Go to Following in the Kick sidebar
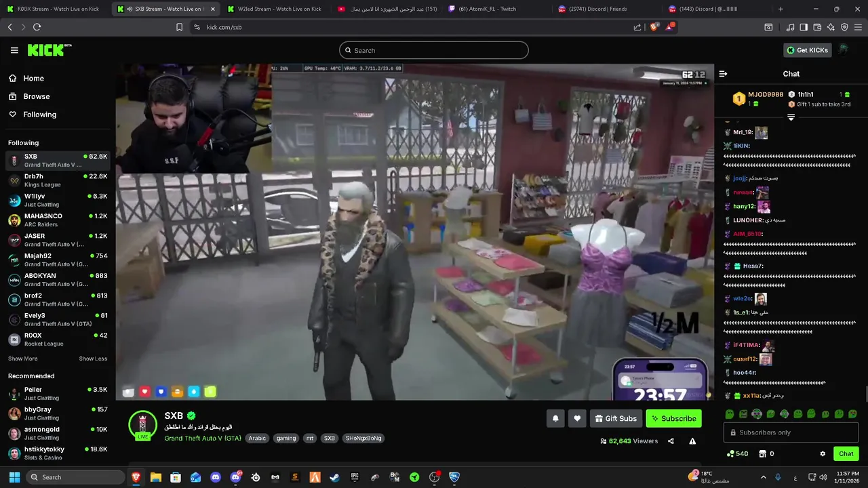The height and width of the screenshot is (488, 868). 33,115
